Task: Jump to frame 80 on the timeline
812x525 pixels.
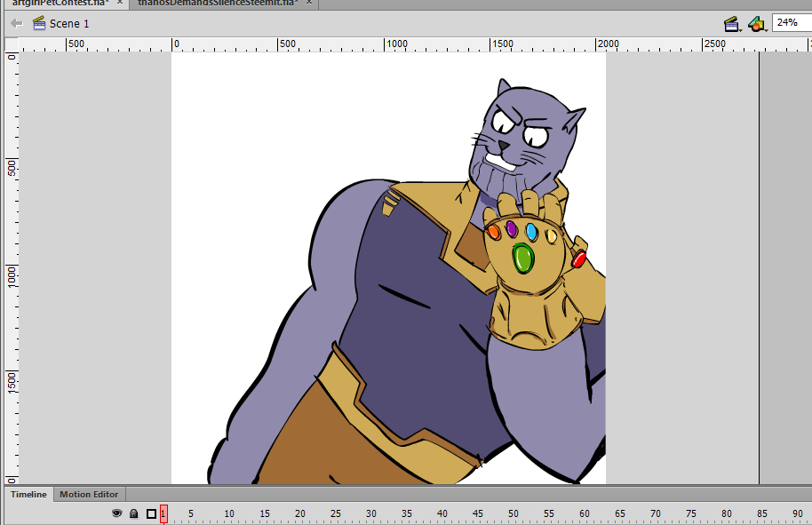Action: 727,513
